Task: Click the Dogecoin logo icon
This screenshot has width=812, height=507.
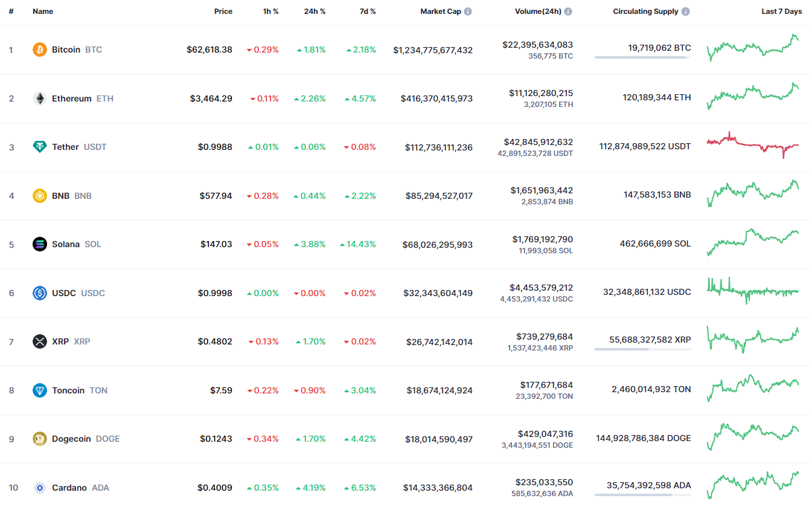Action: (x=39, y=439)
